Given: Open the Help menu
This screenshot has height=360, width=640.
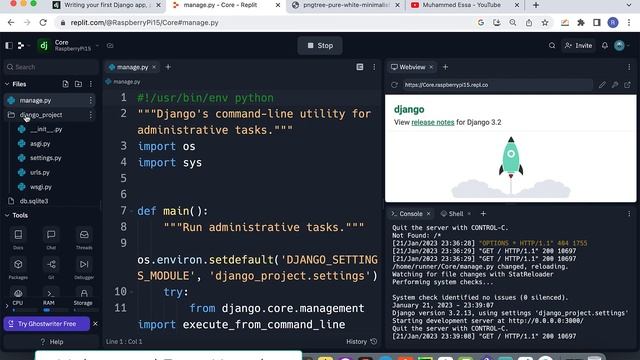Looking at the screenshot, I should [x=51, y=342].
